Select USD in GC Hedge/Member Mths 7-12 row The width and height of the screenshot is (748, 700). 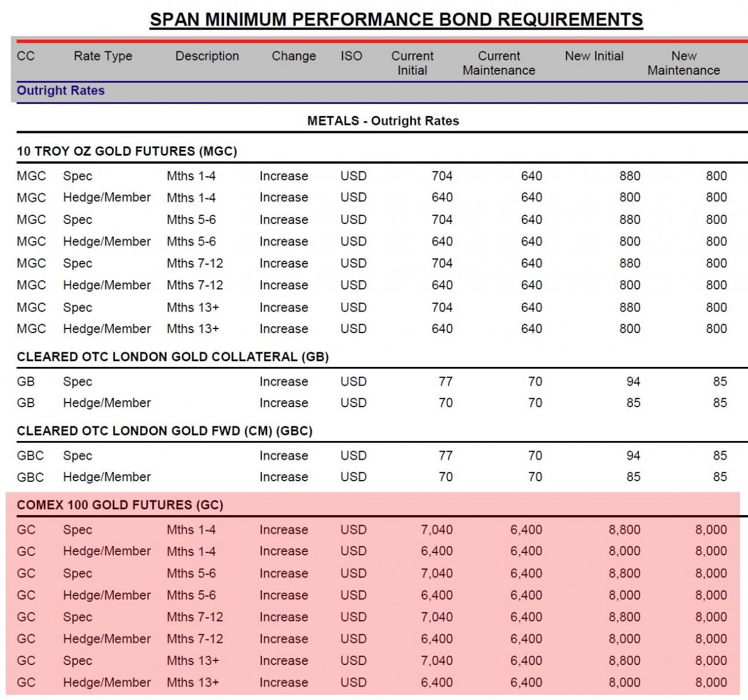click(354, 639)
